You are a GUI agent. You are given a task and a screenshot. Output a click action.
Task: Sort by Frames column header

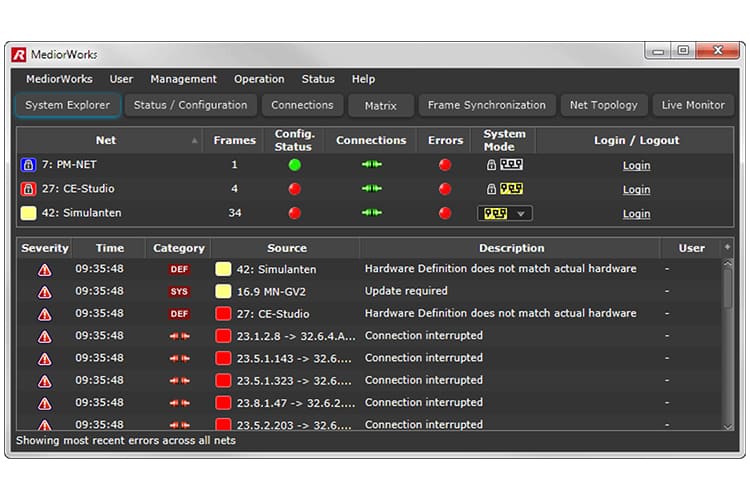click(234, 140)
